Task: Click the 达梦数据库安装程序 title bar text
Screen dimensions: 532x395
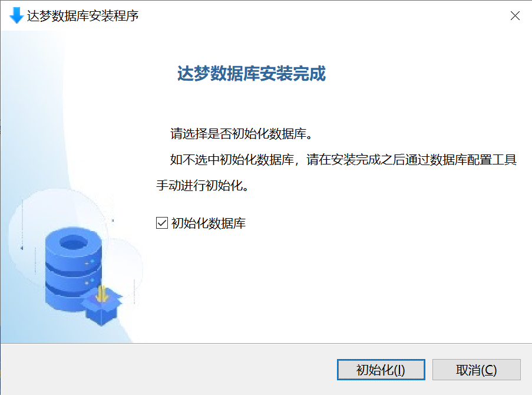Action: pos(83,16)
